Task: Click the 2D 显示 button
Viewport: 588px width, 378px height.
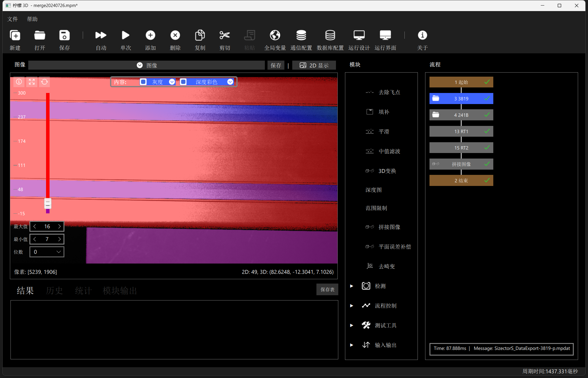Action: [x=314, y=65]
